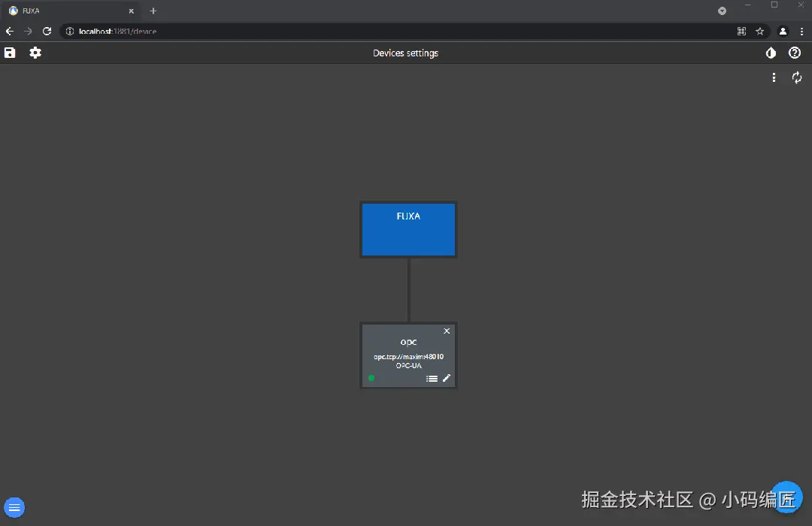The width and height of the screenshot is (812, 526).
Task: Click the blue floating add button
Action: pyautogui.click(x=786, y=497)
